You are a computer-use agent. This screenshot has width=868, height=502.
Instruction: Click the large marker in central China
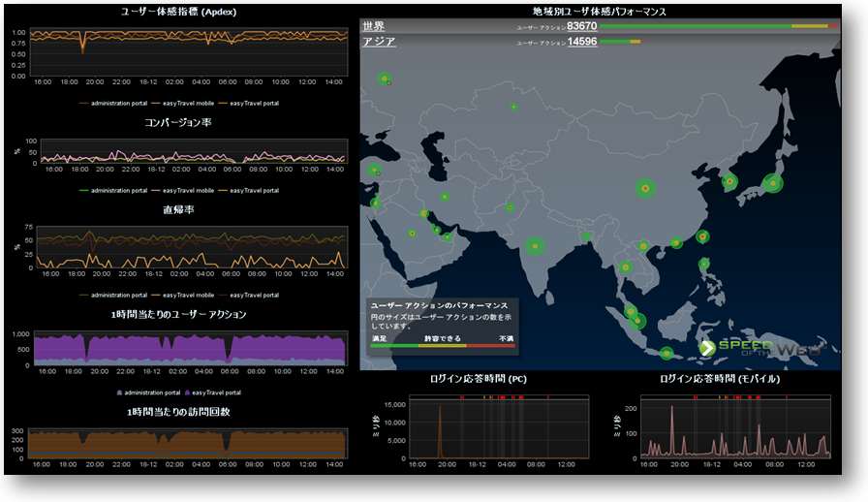tap(645, 188)
